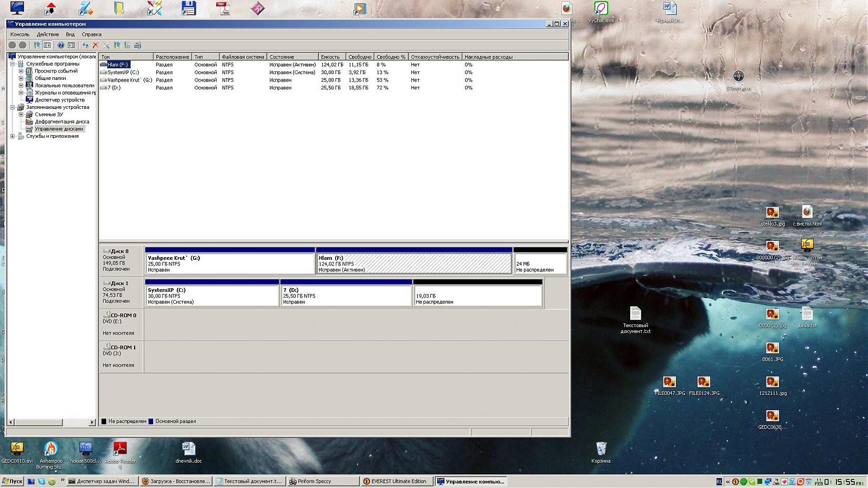The image size is (868, 488).
Task: Open the Действие menu
Action: pyautogui.click(x=47, y=34)
